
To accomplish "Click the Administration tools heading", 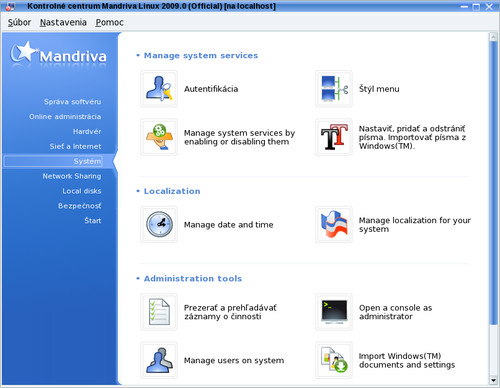I will click(x=193, y=279).
